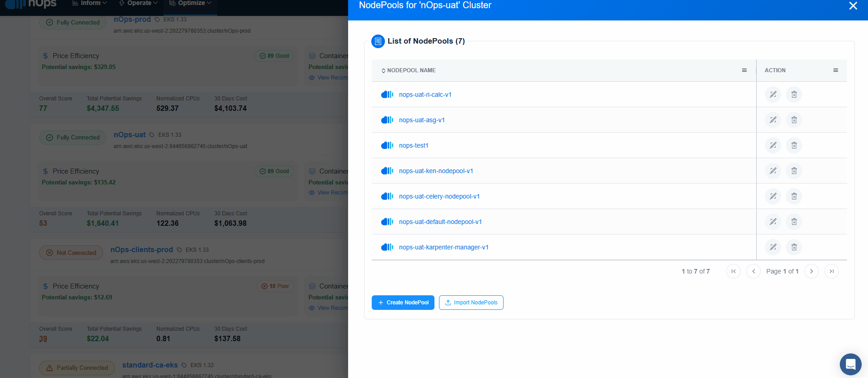Click the Not Connected badge for nOps-clients-prod
The height and width of the screenshot is (378, 868).
click(x=71, y=253)
